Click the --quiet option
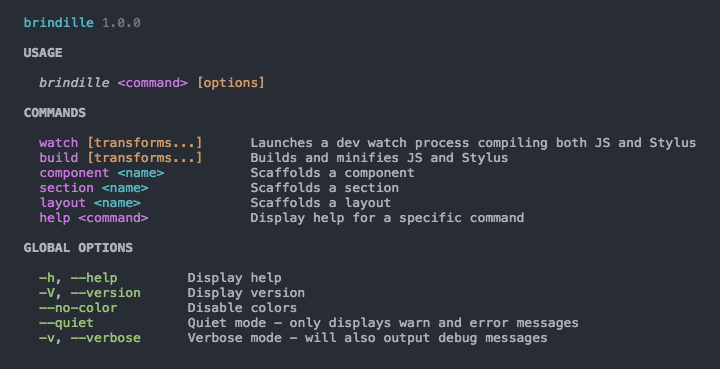This screenshot has width=720, height=369. click(67, 323)
